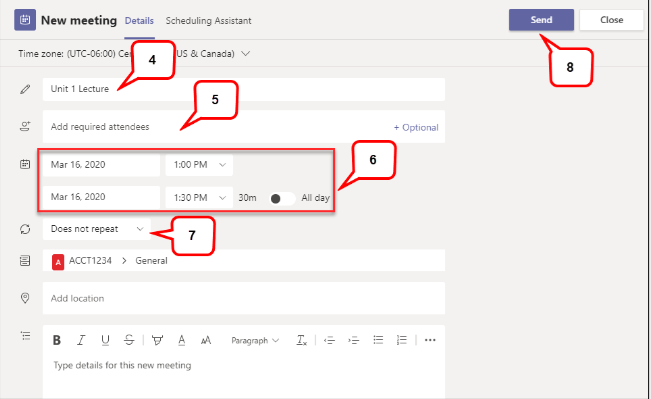Add optional attendees via + Optional link

pyautogui.click(x=416, y=127)
